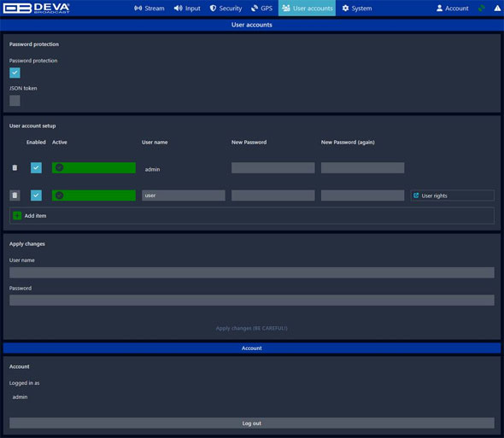Click the 'admin' user name text in table

tap(152, 169)
